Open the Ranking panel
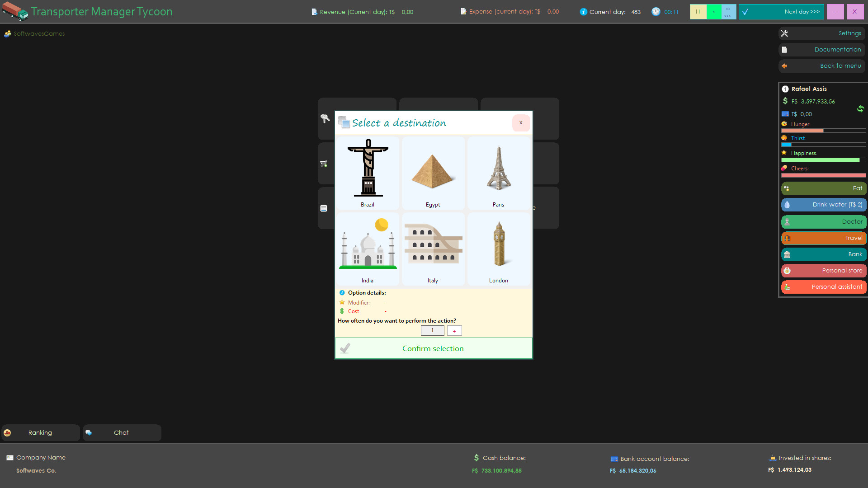 (40, 432)
